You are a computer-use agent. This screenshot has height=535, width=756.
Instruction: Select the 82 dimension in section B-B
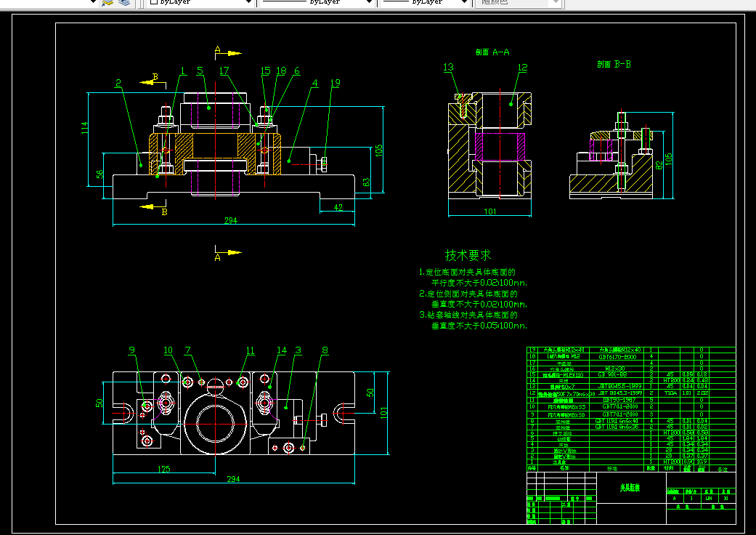click(x=659, y=165)
